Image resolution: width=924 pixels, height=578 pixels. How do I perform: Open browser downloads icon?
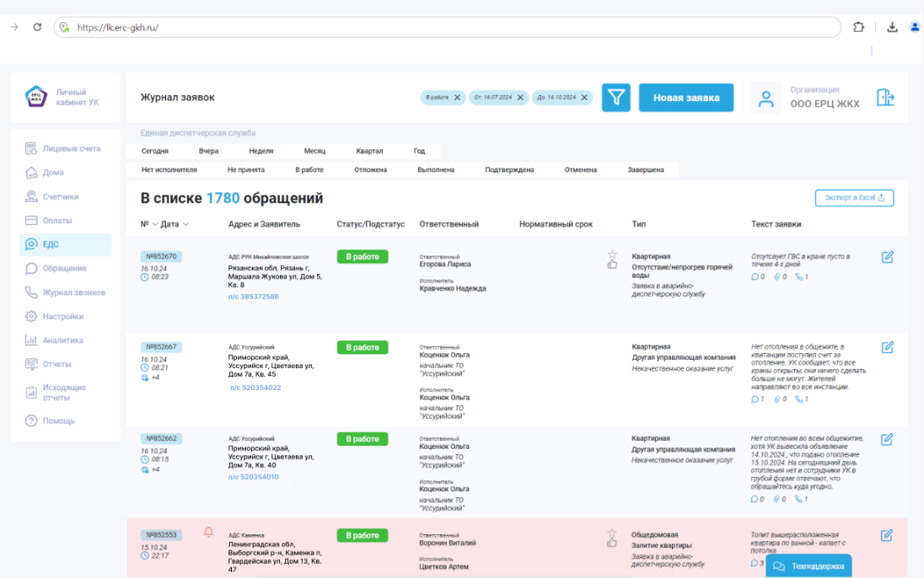coord(892,27)
